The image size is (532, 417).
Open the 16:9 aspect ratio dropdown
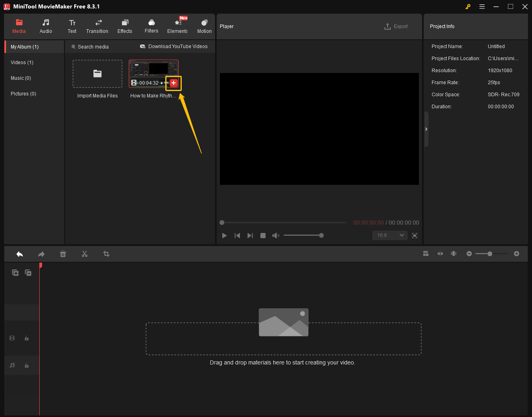click(x=389, y=235)
